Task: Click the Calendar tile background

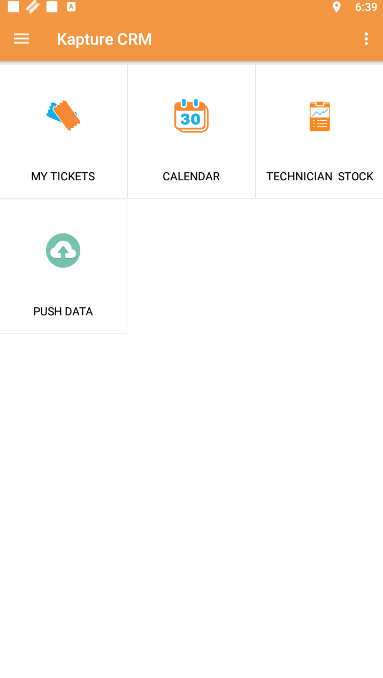Action: click(191, 131)
